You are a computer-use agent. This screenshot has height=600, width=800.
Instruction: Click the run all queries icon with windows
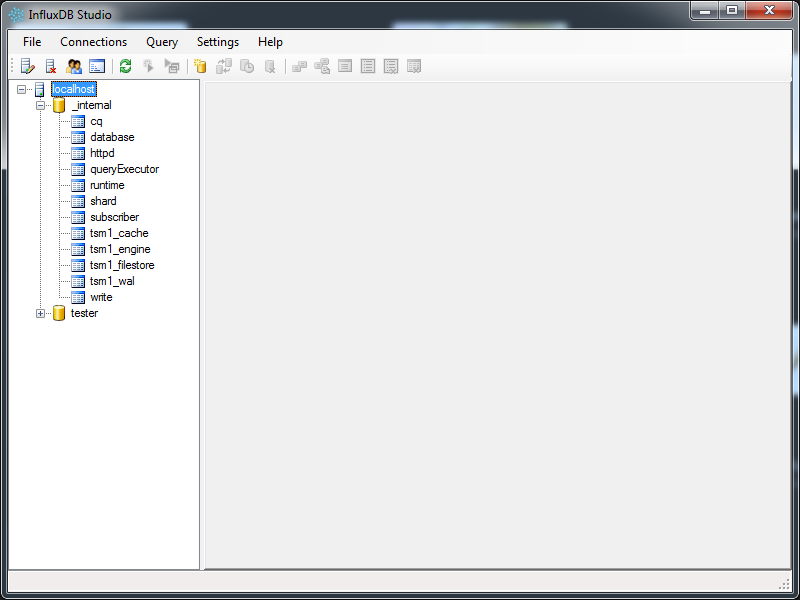click(172, 66)
